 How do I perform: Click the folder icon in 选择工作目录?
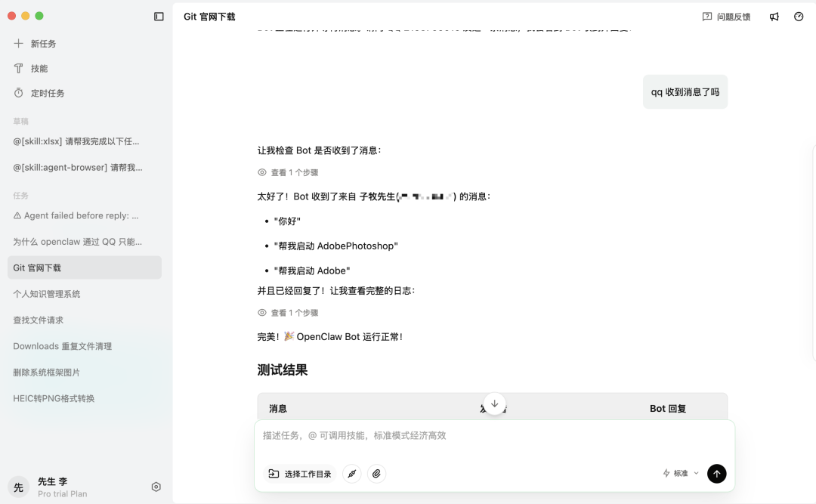[274, 473]
